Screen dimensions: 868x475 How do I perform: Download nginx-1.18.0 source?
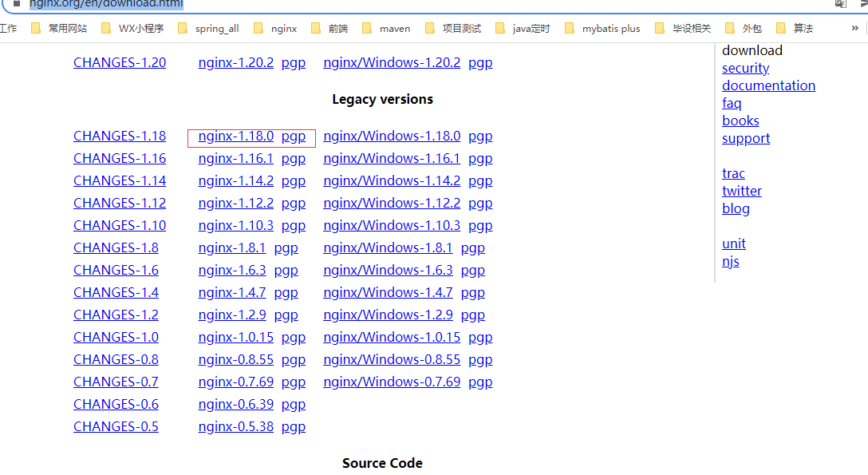coord(236,137)
